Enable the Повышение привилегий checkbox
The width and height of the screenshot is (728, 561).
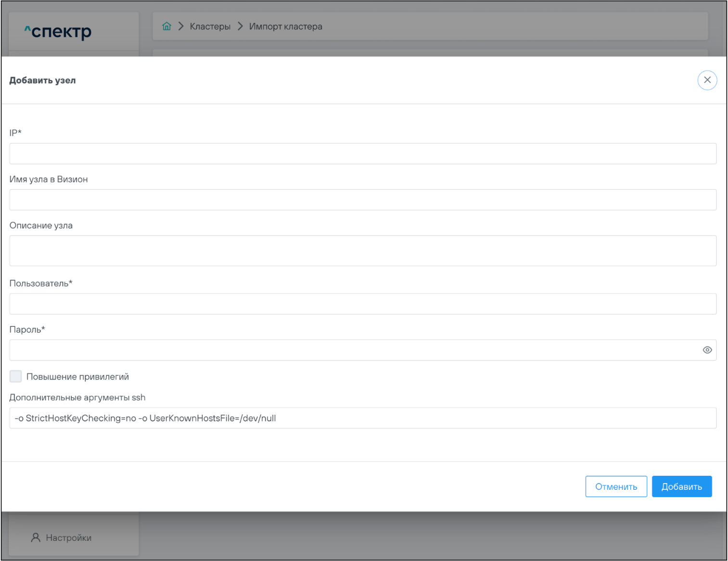16,376
